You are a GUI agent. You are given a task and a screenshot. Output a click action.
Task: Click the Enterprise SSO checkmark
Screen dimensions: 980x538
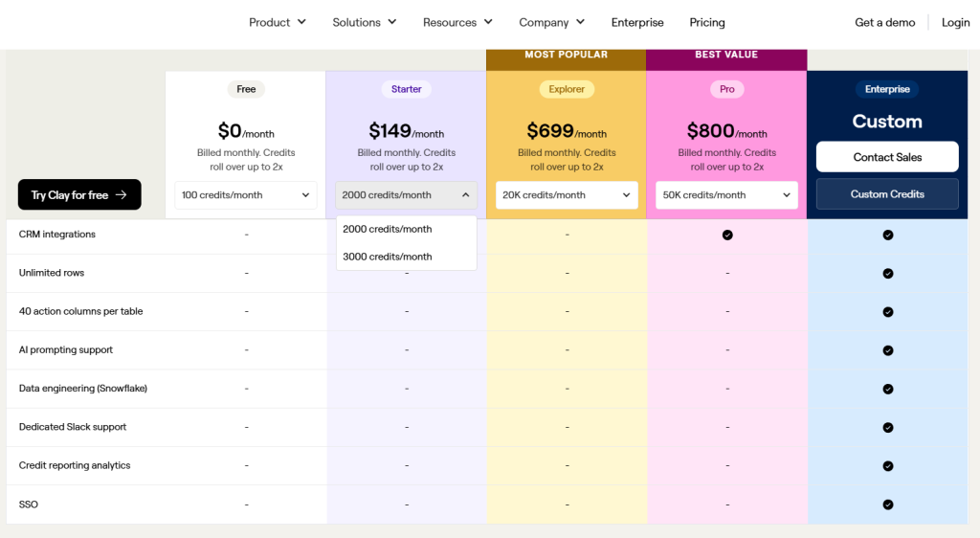(x=887, y=504)
